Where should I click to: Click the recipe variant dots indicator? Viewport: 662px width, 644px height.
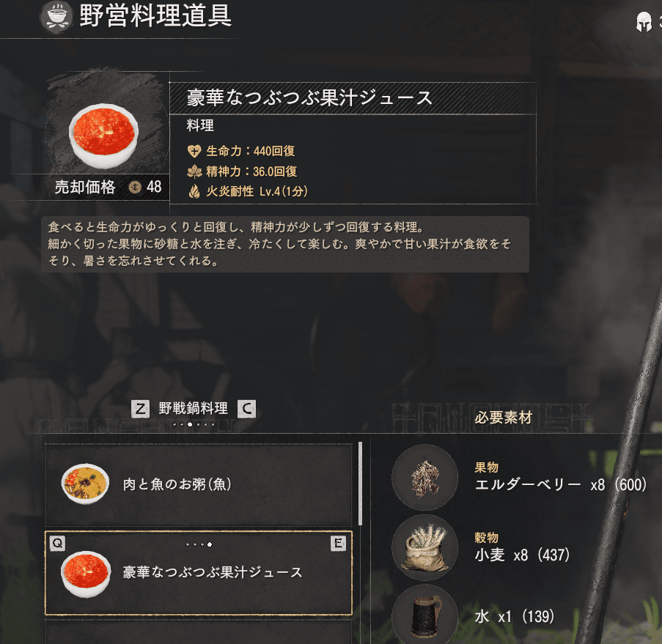[x=199, y=544]
